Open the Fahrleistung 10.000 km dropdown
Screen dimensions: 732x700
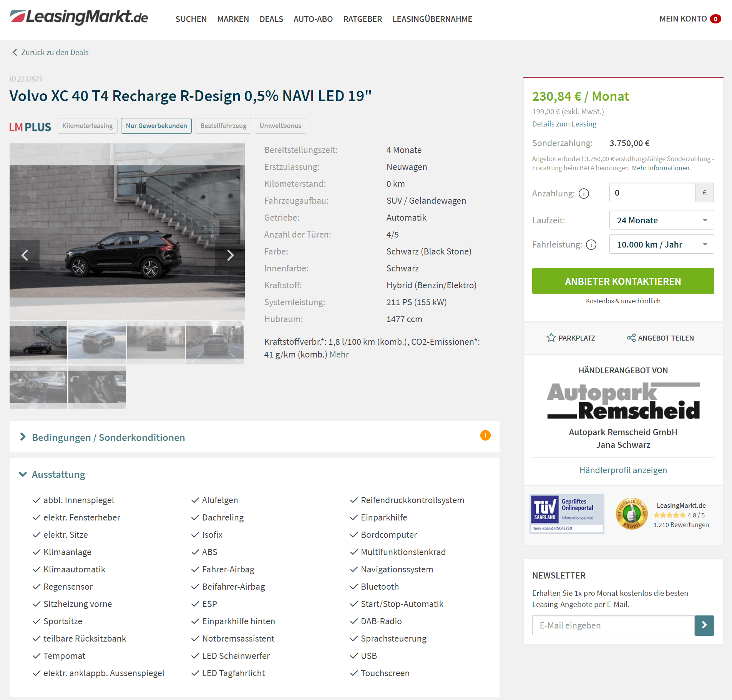[662, 244]
